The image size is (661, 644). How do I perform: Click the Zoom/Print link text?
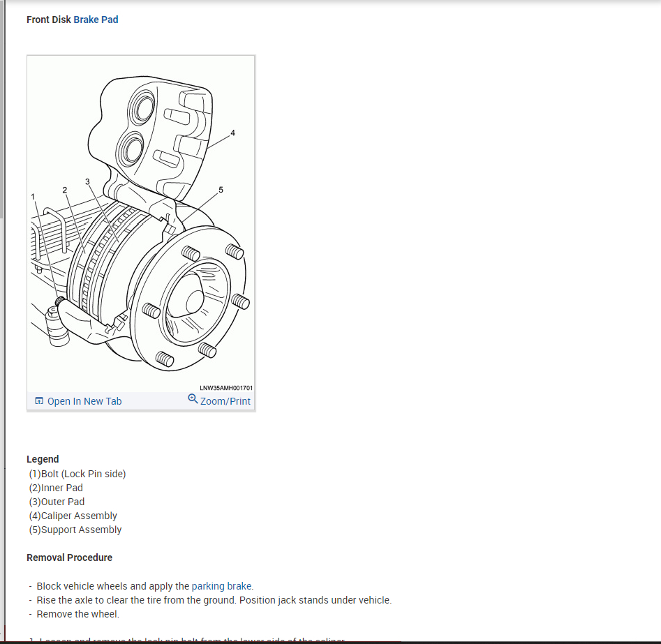click(225, 401)
